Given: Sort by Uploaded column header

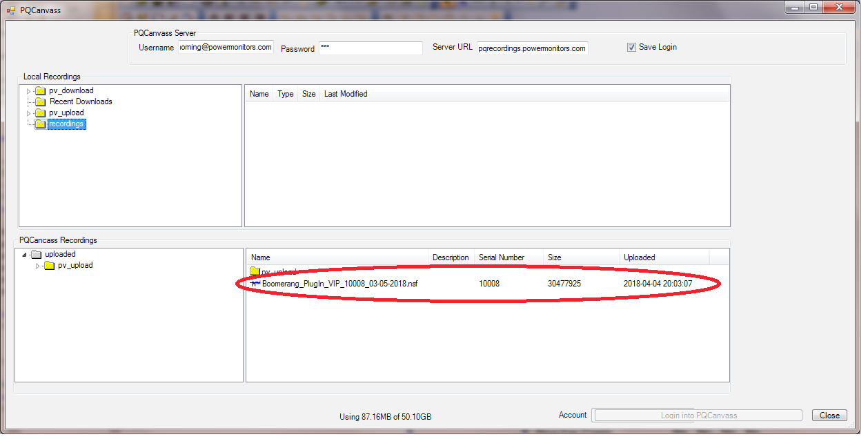Looking at the screenshot, I should point(639,257).
